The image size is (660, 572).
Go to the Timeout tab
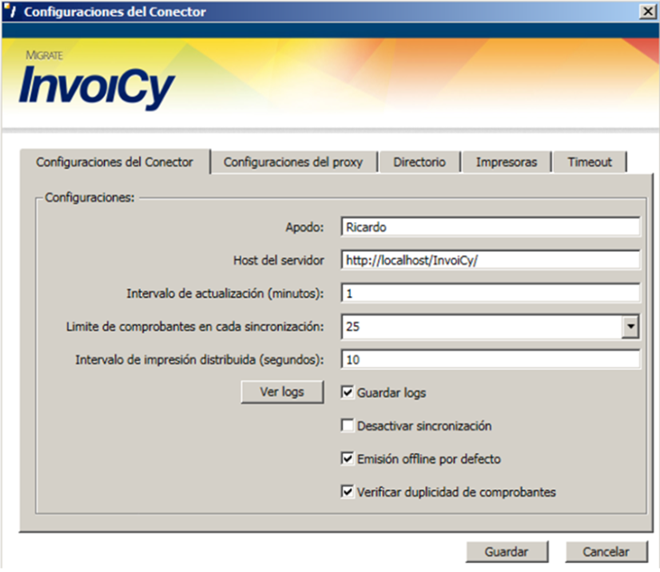tap(589, 162)
